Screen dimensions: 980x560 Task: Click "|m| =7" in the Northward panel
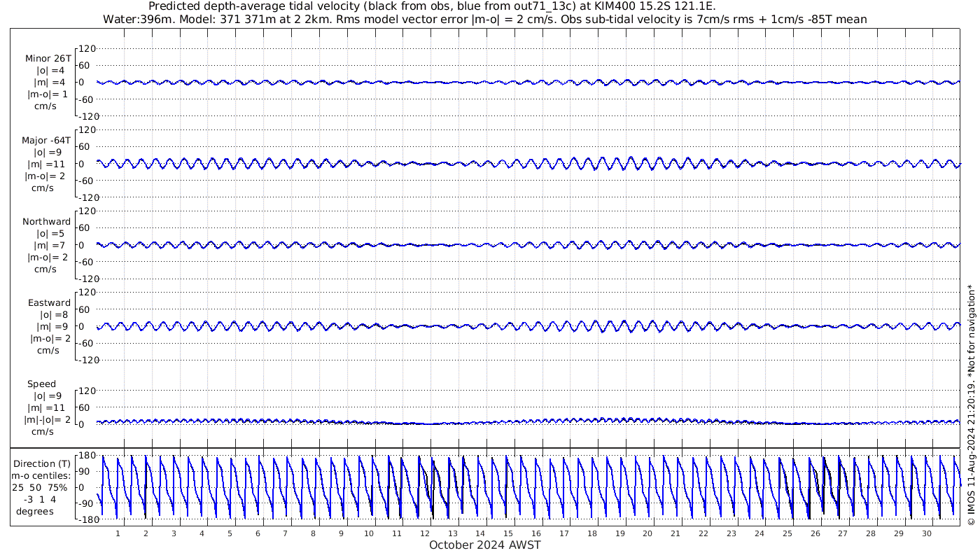point(50,245)
